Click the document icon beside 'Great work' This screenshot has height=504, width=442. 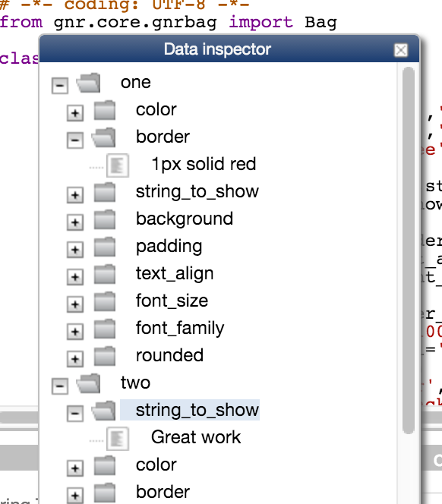[118, 439]
